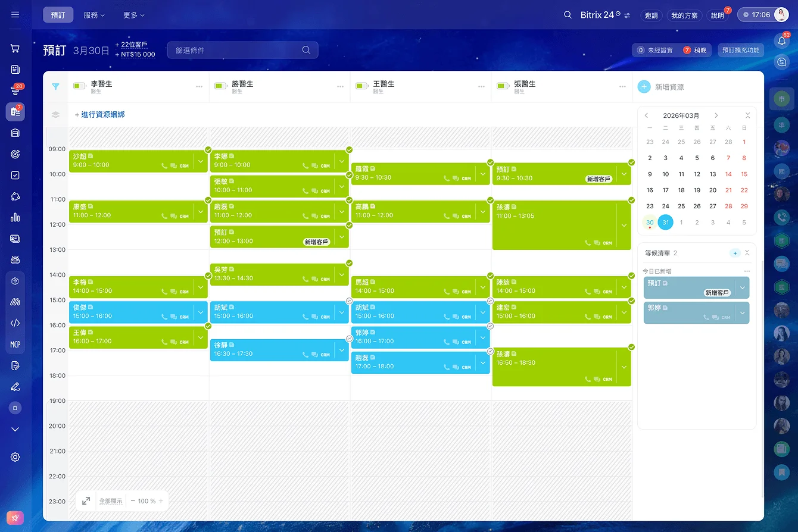Click the 篩選條件 filter search field
The height and width of the screenshot is (532, 798).
[x=242, y=50]
